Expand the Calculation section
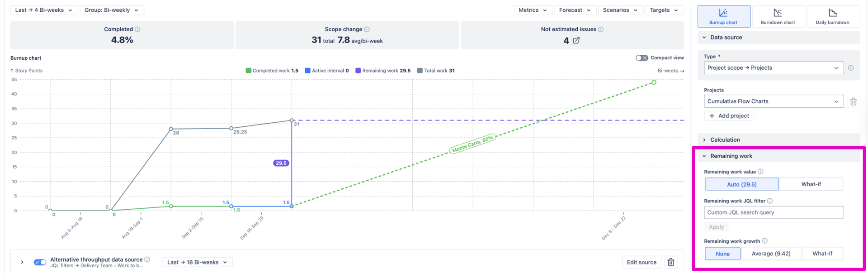868x274 pixels. [778, 139]
